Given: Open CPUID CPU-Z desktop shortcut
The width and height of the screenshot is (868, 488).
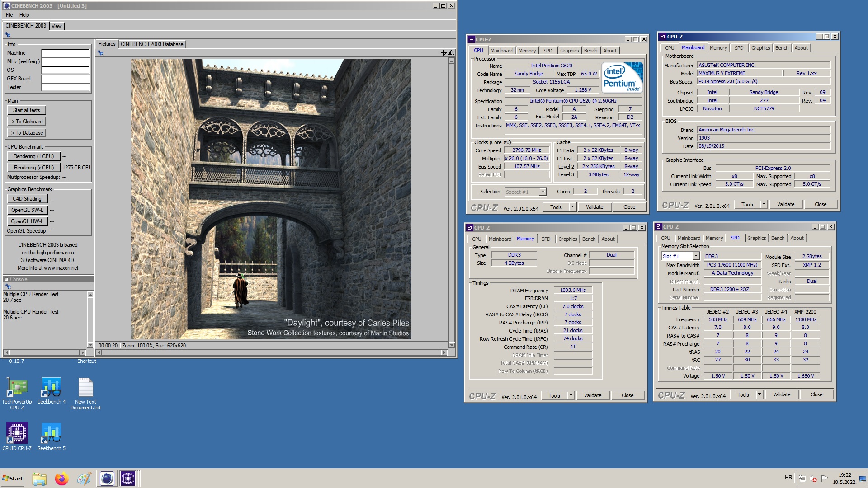Looking at the screenshot, I should (x=17, y=436).
